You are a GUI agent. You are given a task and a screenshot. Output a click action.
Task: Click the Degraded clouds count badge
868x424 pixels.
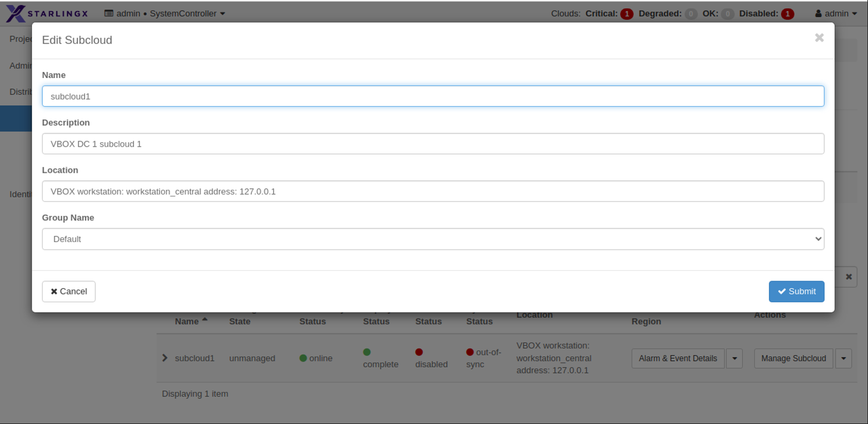pos(691,14)
